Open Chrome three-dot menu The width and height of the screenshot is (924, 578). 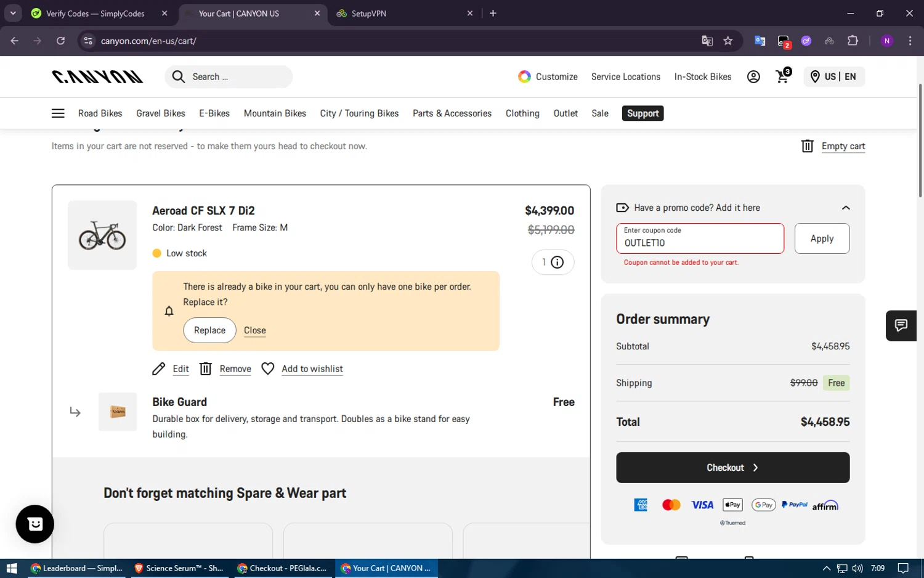point(910,41)
